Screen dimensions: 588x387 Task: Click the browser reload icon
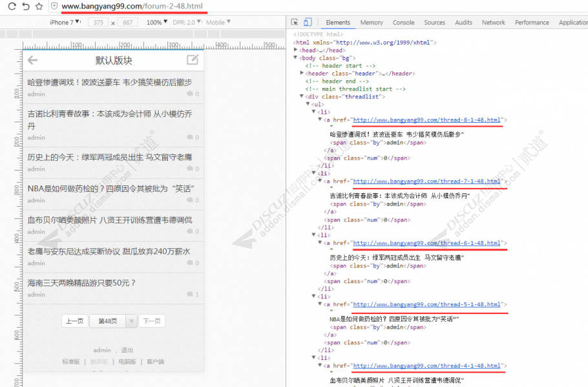pos(12,6)
